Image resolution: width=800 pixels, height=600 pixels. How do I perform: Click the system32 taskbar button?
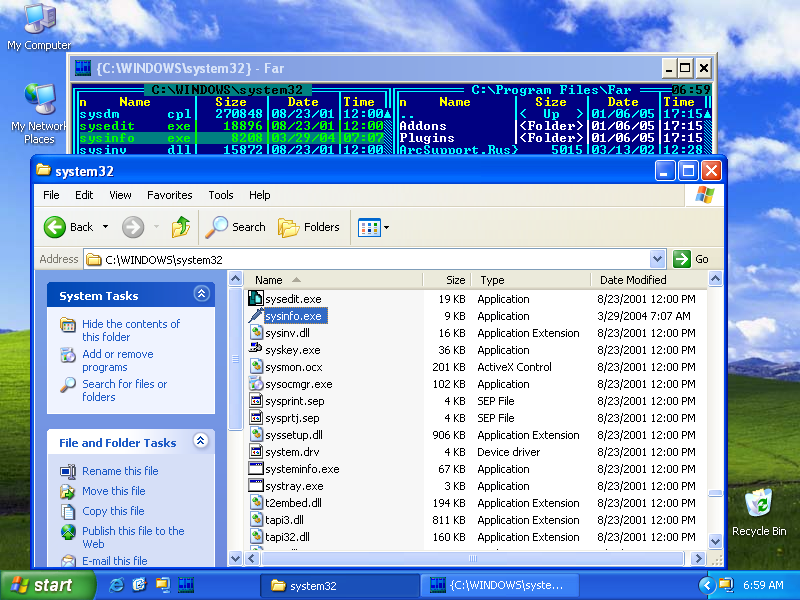click(339, 585)
